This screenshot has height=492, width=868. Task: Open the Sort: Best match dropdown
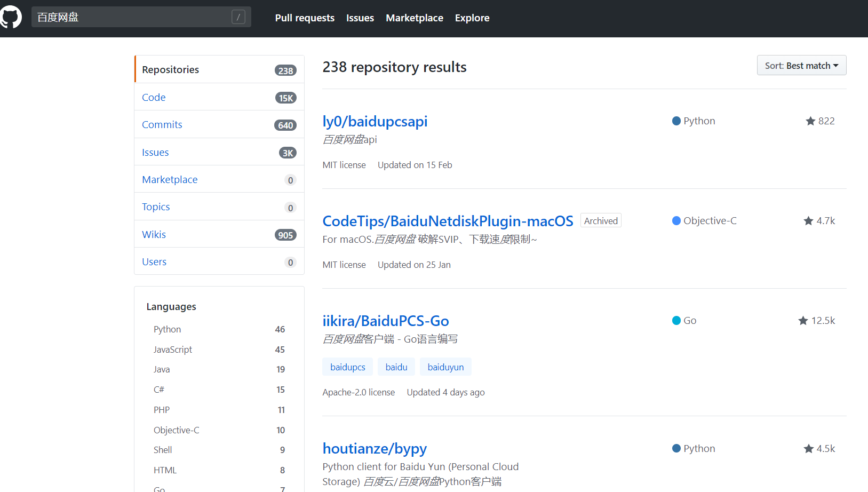click(x=801, y=66)
